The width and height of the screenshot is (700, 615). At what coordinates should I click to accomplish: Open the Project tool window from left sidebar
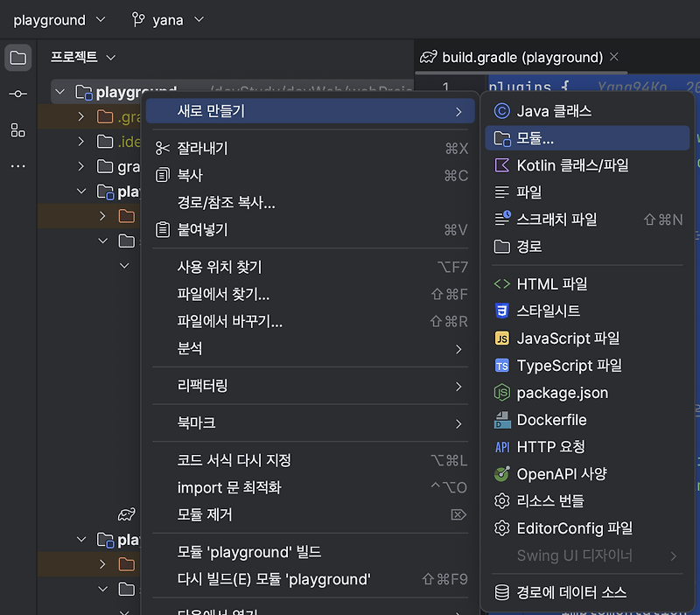(18, 58)
